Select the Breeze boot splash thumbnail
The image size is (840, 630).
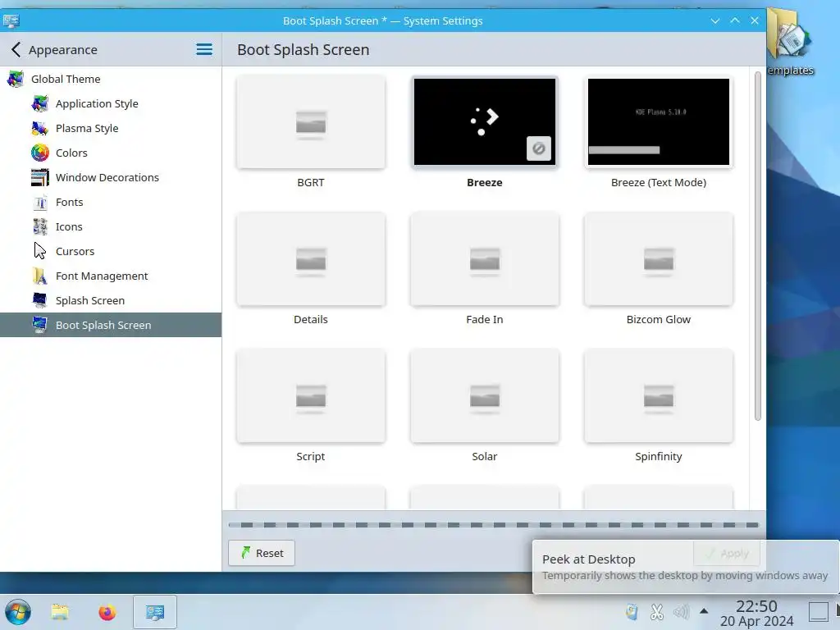click(x=484, y=121)
